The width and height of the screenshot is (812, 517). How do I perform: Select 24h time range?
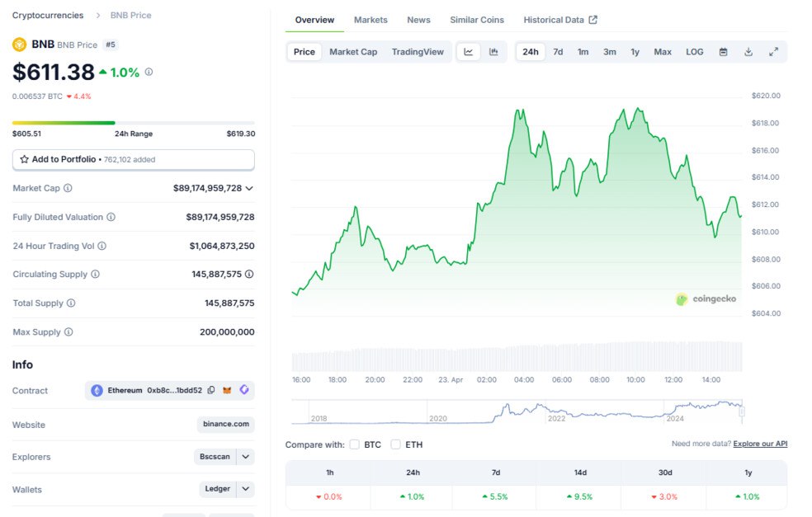[x=531, y=52]
